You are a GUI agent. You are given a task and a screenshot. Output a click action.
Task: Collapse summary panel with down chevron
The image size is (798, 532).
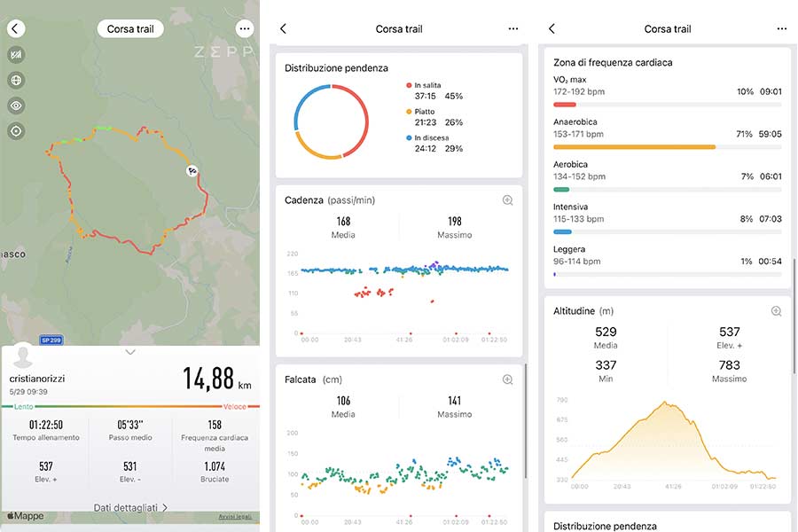click(x=130, y=352)
